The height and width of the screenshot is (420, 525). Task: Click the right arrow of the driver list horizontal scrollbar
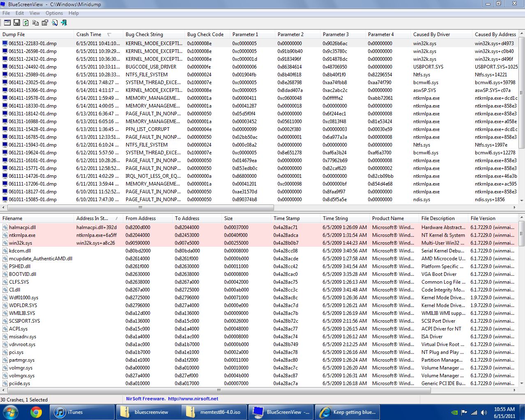515,390
